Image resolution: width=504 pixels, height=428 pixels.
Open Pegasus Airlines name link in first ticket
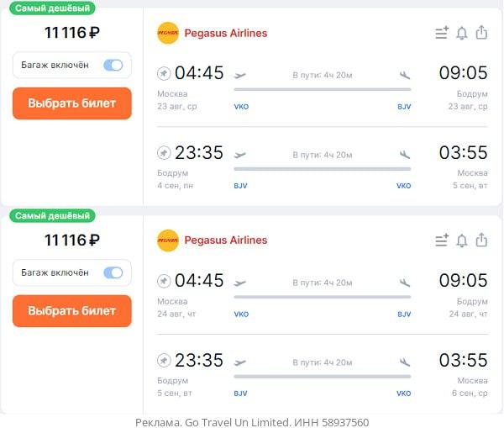point(225,34)
